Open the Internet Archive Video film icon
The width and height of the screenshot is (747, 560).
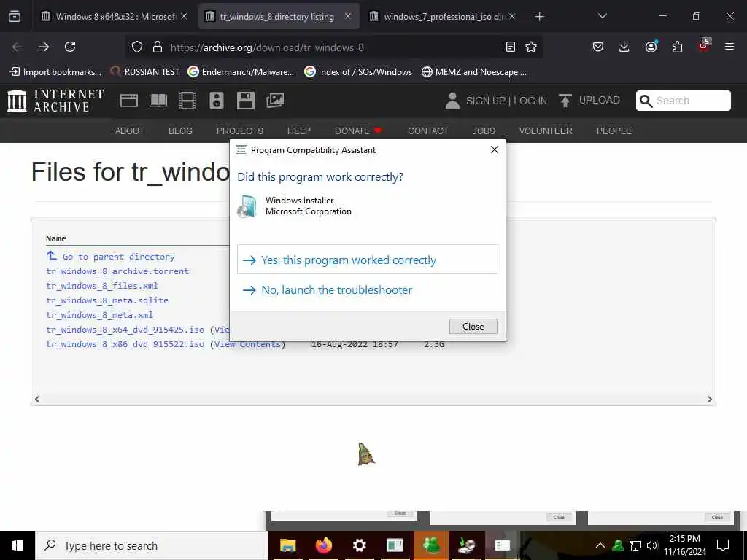pos(187,101)
